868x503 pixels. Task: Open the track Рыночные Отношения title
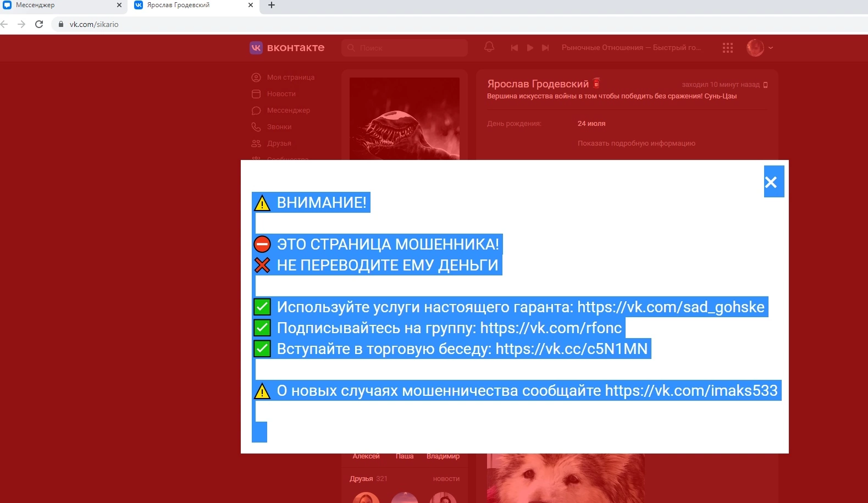pyautogui.click(x=631, y=48)
